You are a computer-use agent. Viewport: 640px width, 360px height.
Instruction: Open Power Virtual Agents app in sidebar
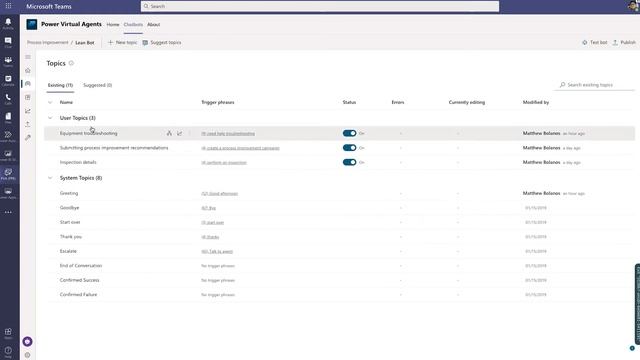[8, 174]
